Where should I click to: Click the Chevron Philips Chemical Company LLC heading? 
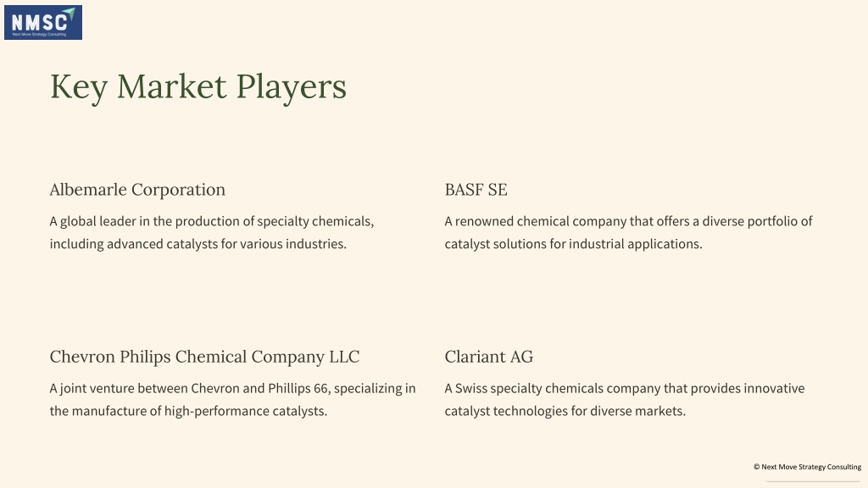pos(205,357)
